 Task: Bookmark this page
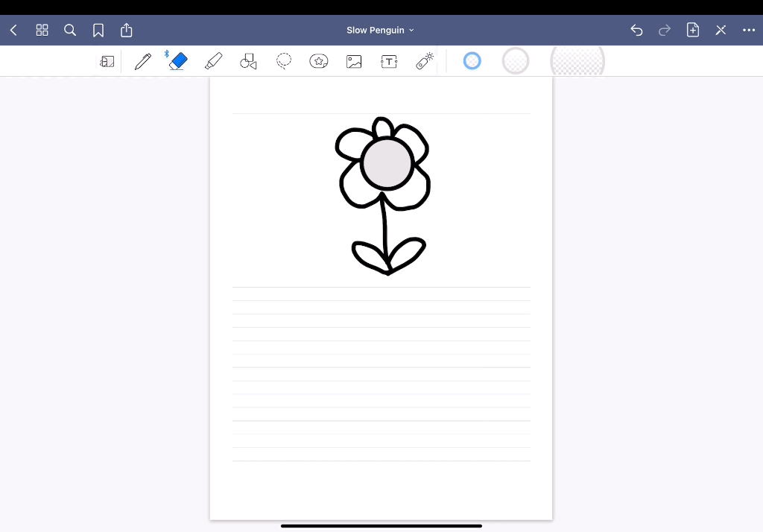coord(98,31)
